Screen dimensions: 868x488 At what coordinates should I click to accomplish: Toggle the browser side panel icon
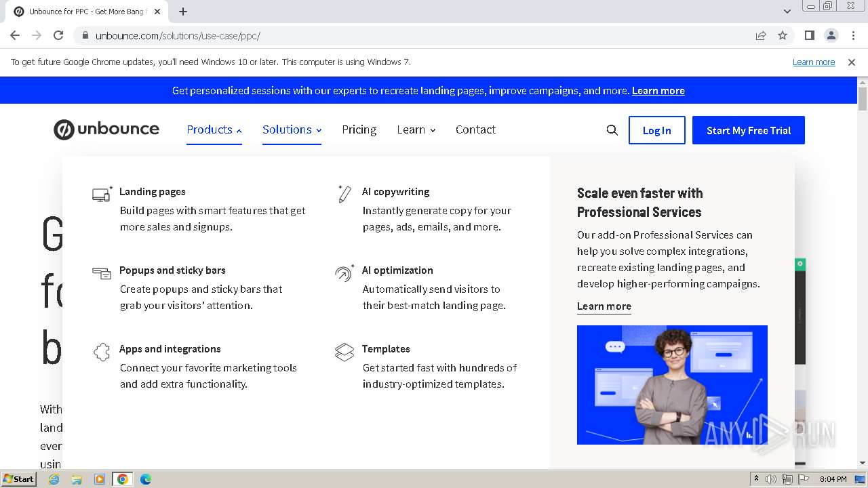(810, 35)
